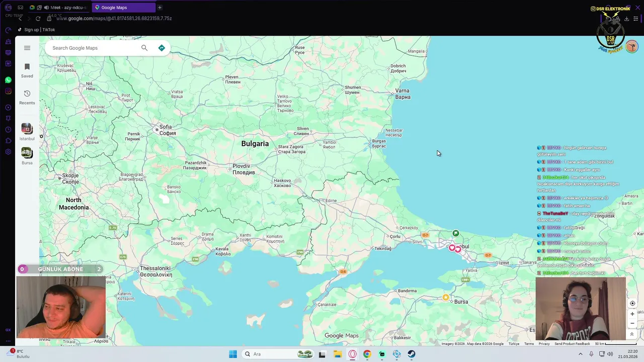Open the weather widget showing 8°C

click(20, 354)
